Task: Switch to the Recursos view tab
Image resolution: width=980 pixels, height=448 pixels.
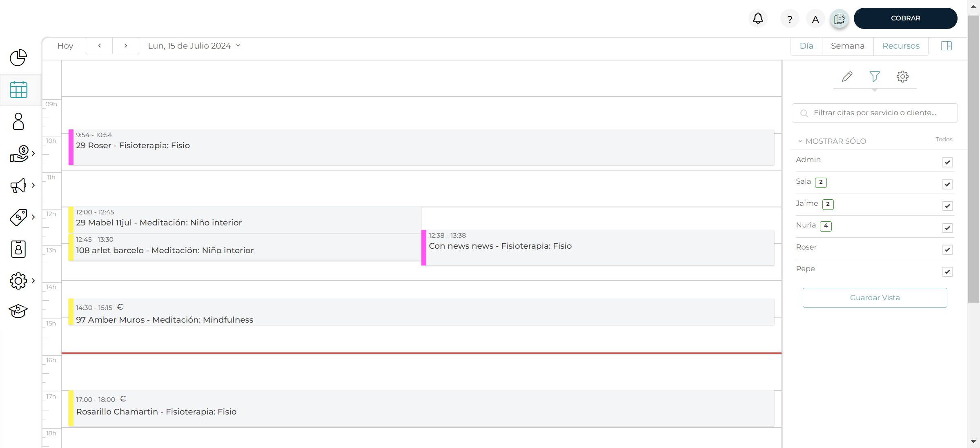Action: [x=901, y=46]
